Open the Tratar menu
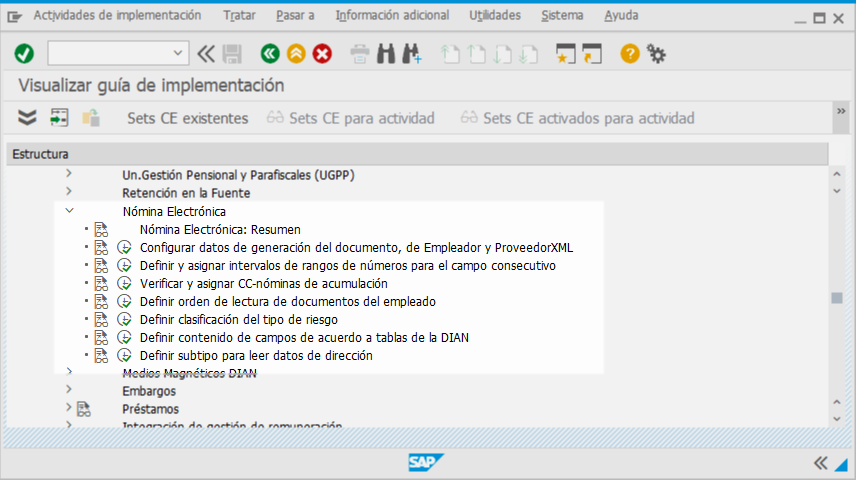Image resolution: width=856 pixels, height=480 pixels. coord(239,15)
